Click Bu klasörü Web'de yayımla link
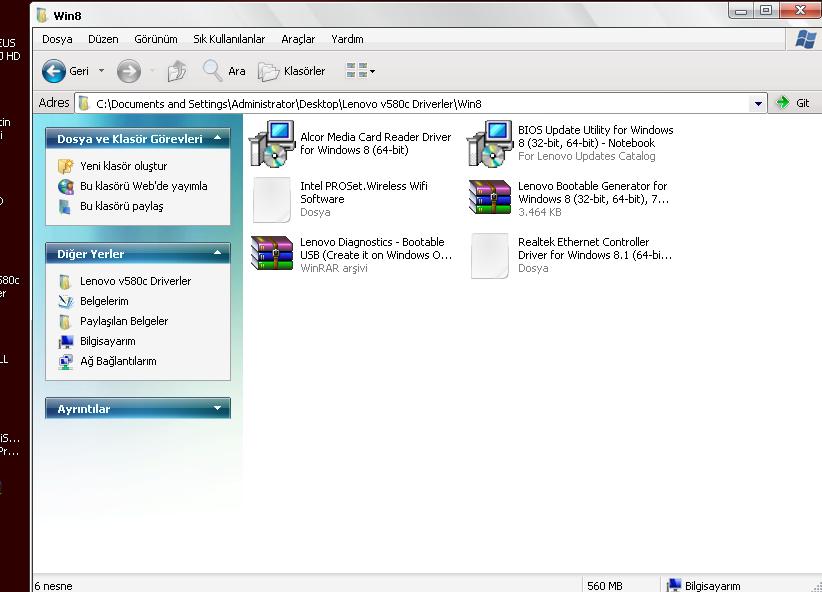The width and height of the screenshot is (822, 592). tap(144, 186)
